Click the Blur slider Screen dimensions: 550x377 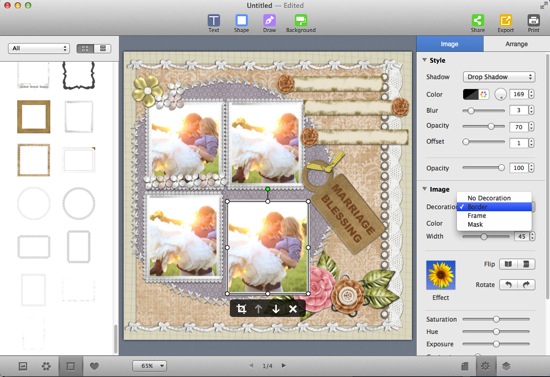(484, 110)
